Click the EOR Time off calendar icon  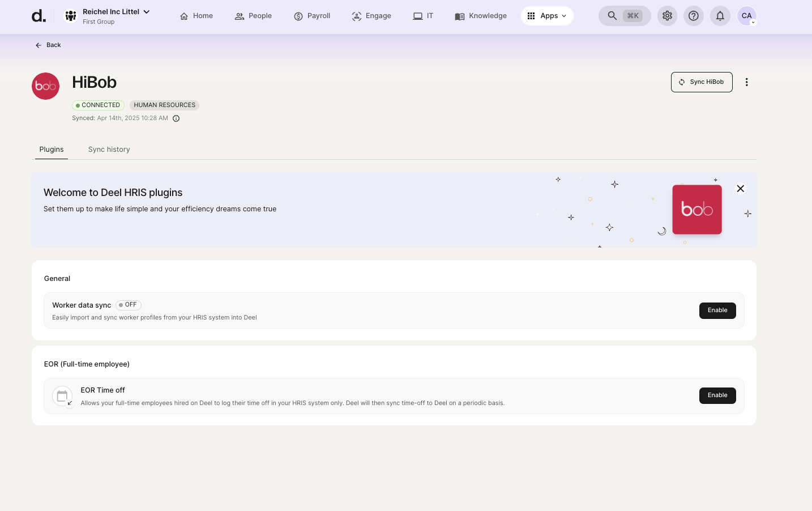(x=62, y=396)
